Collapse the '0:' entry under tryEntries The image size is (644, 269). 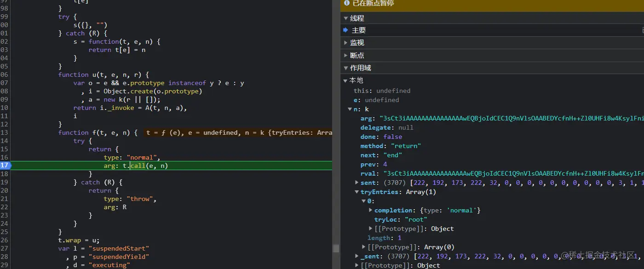click(364, 201)
